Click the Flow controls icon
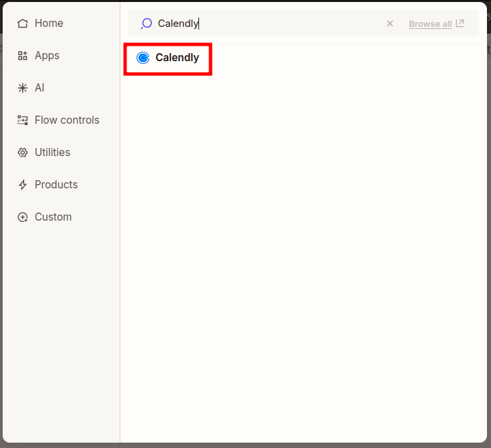 (x=23, y=120)
